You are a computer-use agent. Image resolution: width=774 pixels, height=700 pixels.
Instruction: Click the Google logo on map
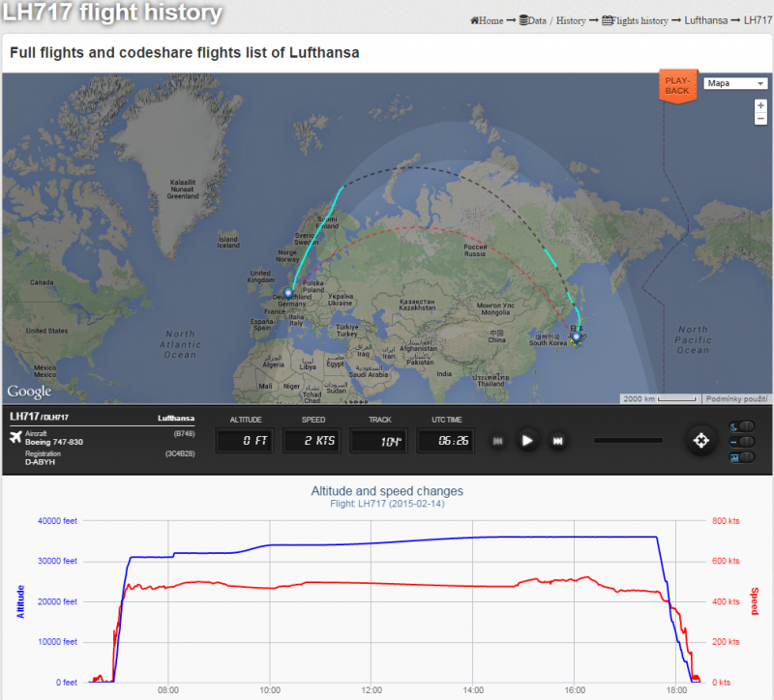pos(29,392)
